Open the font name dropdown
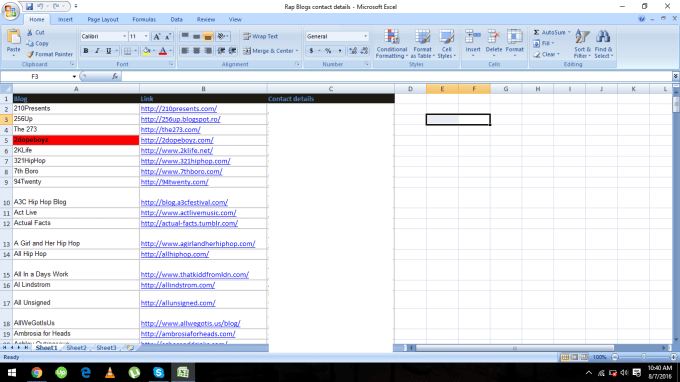Viewport: 680px width, 382px height. click(124, 36)
